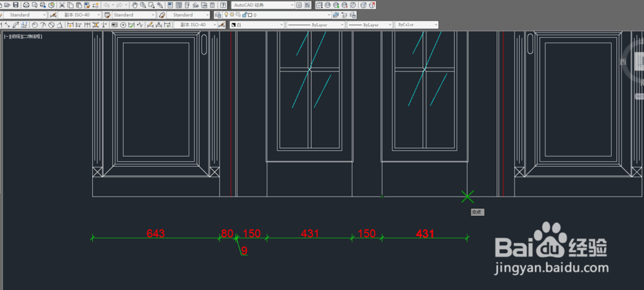The height and width of the screenshot is (290, 644).
Task: Select the Quick Dimension tool
Action: [x=70, y=24]
